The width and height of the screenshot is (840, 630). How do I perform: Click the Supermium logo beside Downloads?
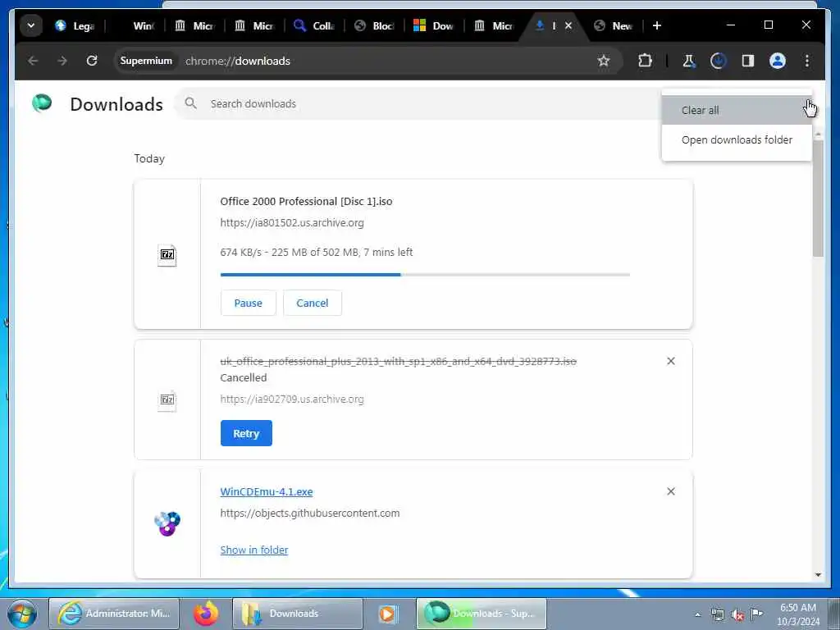pos(42,103)
